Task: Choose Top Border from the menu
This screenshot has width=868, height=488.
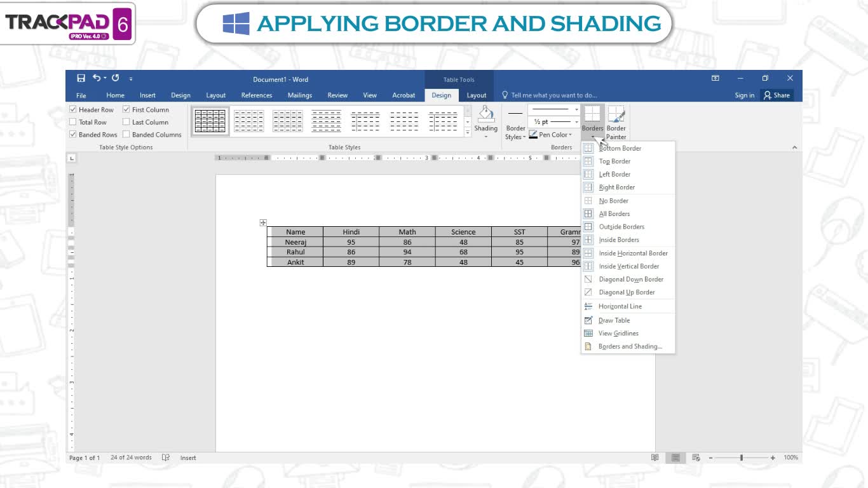Action: pyautogui.click(x=628, y=161)
